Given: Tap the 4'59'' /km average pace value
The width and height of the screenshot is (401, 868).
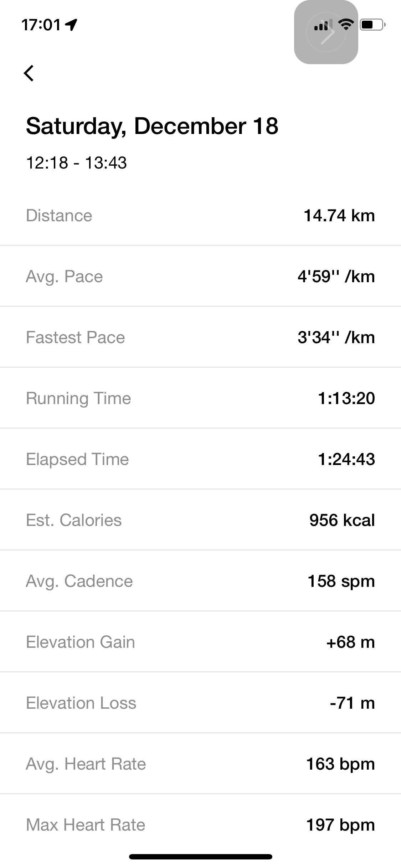Looking at the screenshot, I should (x=336, y=277).
